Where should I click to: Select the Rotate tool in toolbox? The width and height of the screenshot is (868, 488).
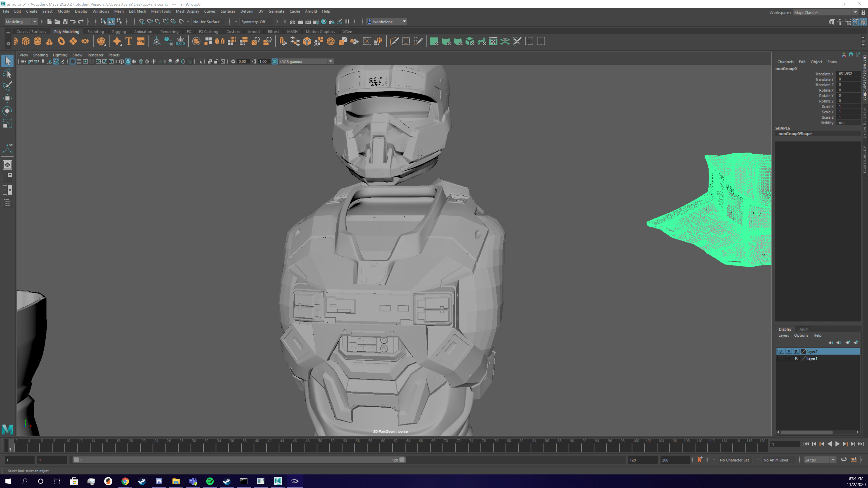(x=7, y=111)
